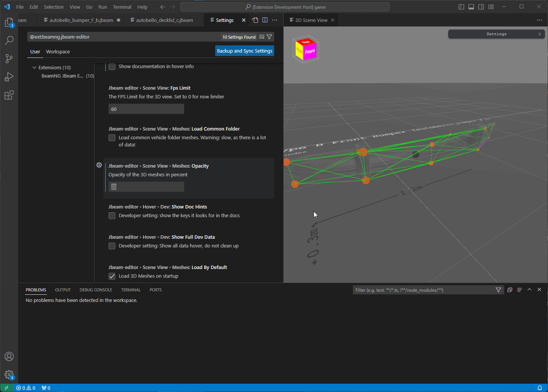Open the Explorer view in activity bar
Screen dimensions: 548x392
click(x=9, y=22)
